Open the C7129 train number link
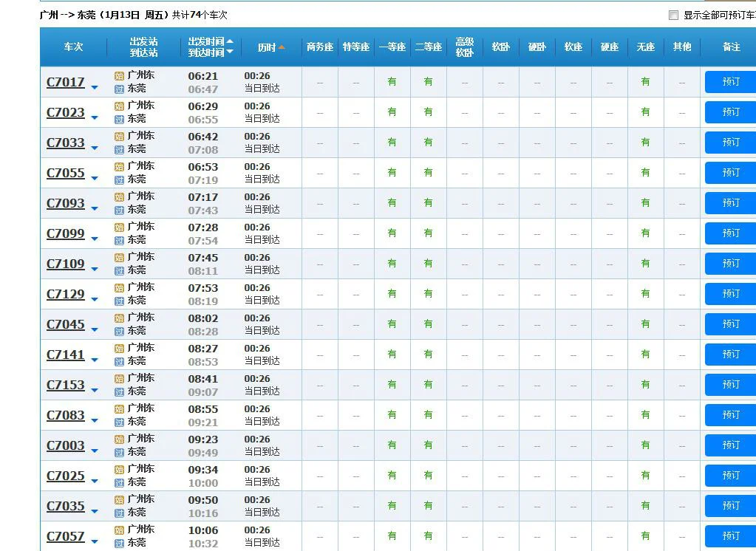The height and width of the screenshot is (551, 756). coord(67,293)
